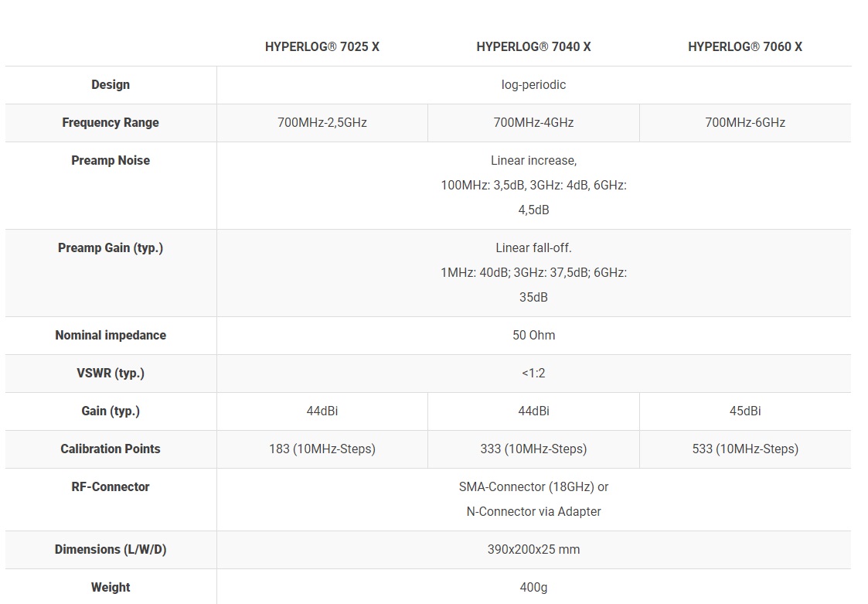Click the N-Connector via Adapter text
The image size is (868, 604).
click(x=533, y=511)
